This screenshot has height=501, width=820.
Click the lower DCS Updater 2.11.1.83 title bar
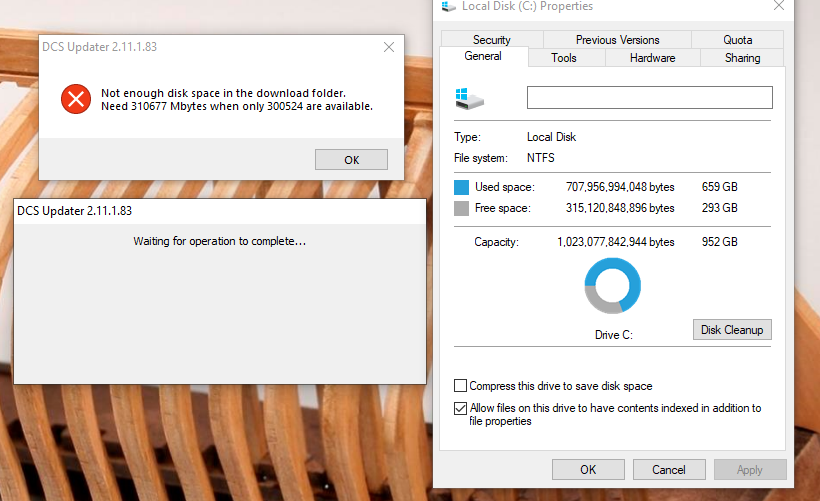[220, 211]
